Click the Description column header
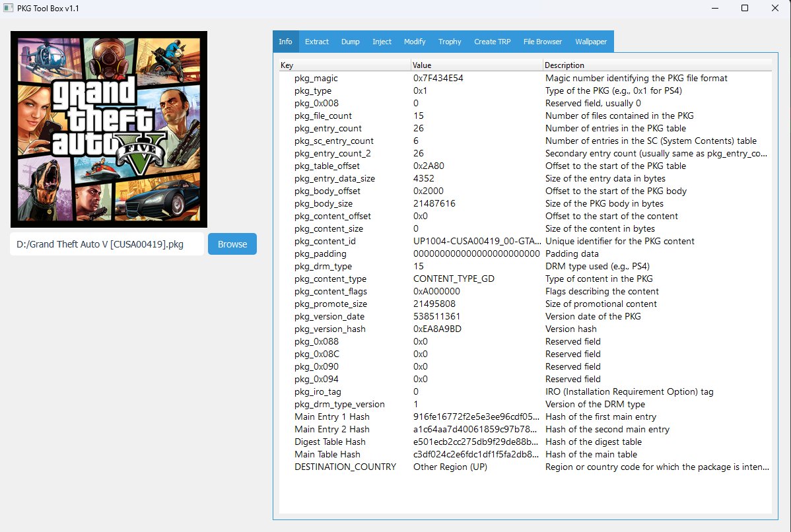 (658, 65)
